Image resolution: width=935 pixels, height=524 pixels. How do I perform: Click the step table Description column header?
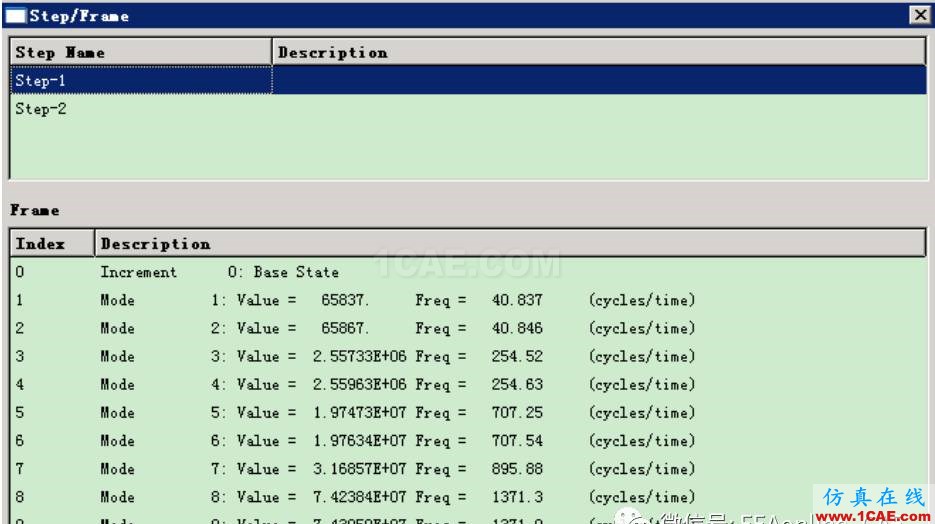599,52
